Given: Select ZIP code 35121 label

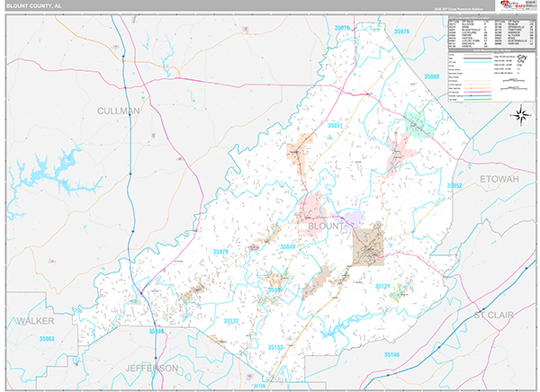Looking at the screenshot, I should coord(383,287).
